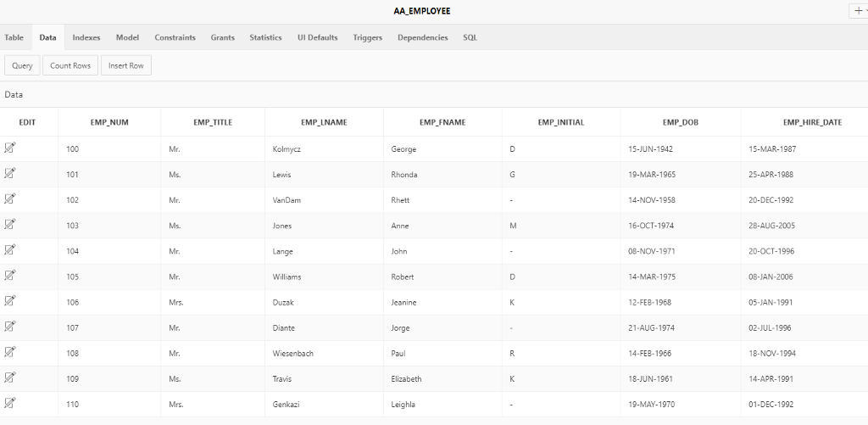This screenshot has height=425, width=868.
Task: Edit the row for employee 101 Lewis
Action: click(x=10, y=173)
